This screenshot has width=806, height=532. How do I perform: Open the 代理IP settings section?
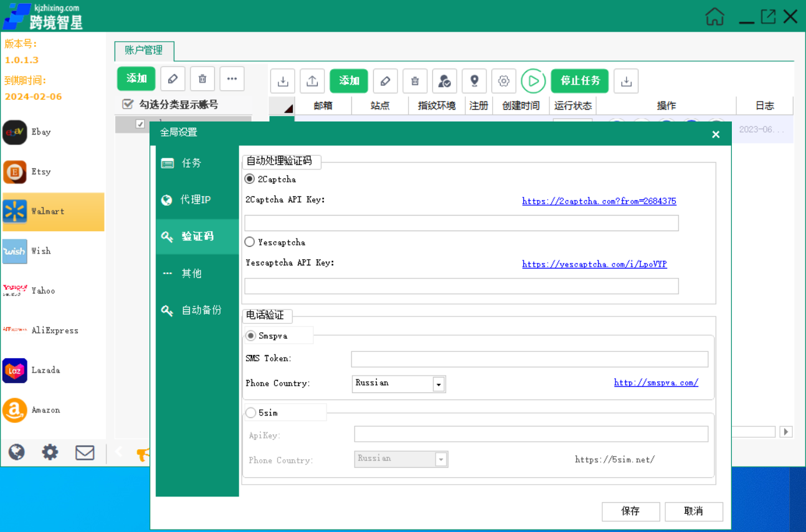[x=197, y=200]
